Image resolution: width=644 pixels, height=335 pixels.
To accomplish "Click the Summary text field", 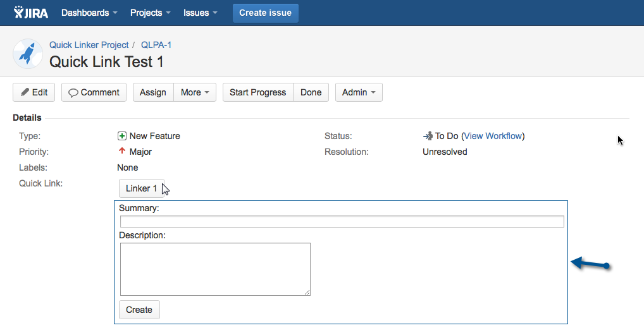I will coord(342,221).
